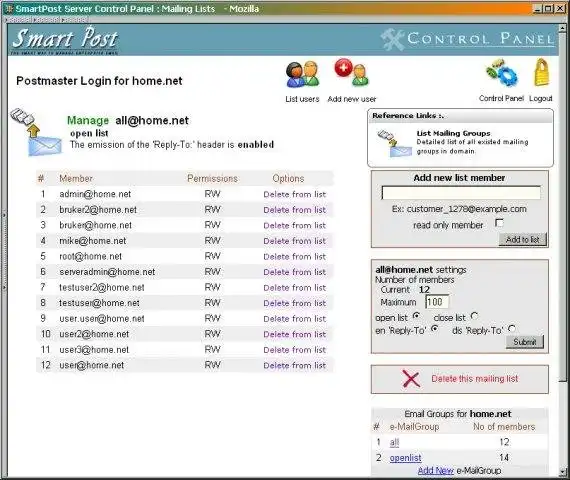Tick the read only member checkbox

pyautogui.click(x=499, y=223)
